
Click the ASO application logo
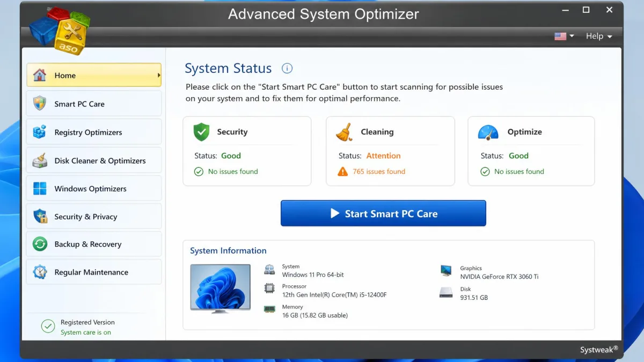click(60, 31)
